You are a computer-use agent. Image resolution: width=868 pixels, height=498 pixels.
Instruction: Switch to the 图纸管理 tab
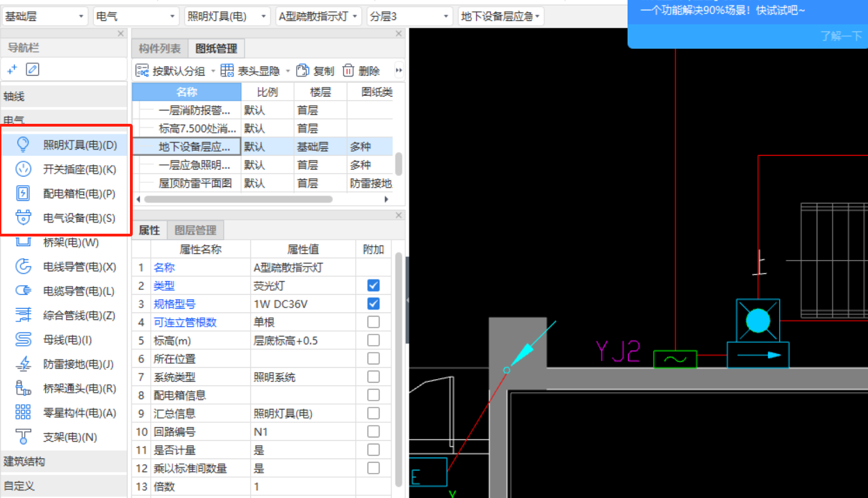tap(217, 48)
